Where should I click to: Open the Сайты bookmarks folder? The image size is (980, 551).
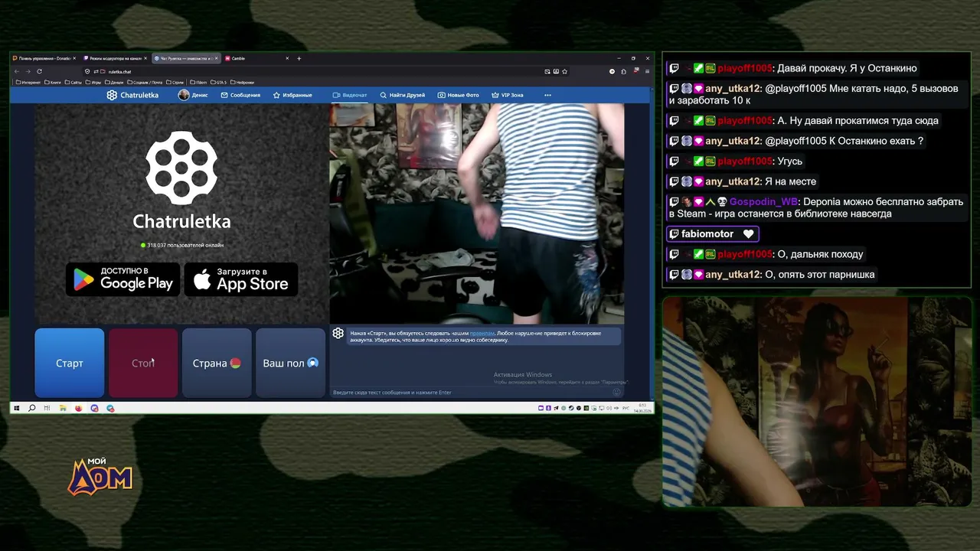coord(73,82)
